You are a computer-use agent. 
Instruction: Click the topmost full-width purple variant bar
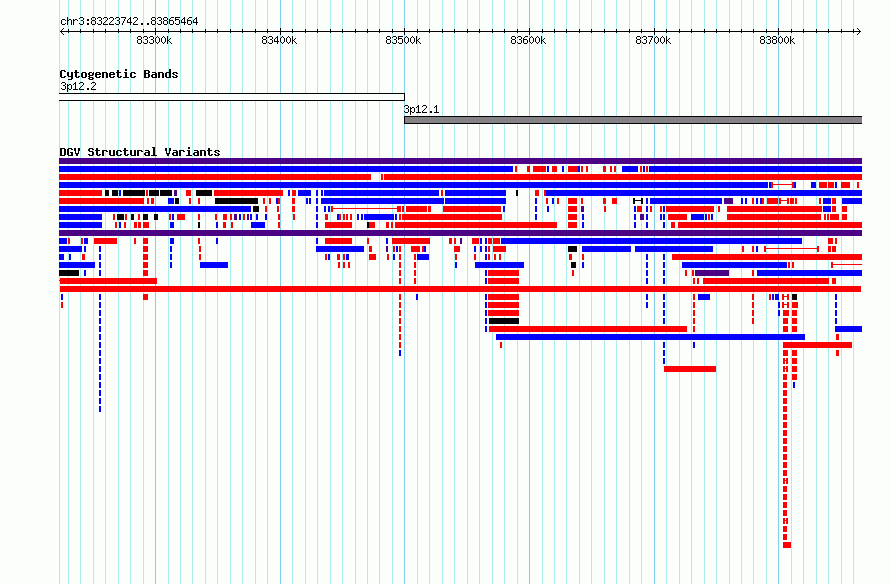point(460,161)
